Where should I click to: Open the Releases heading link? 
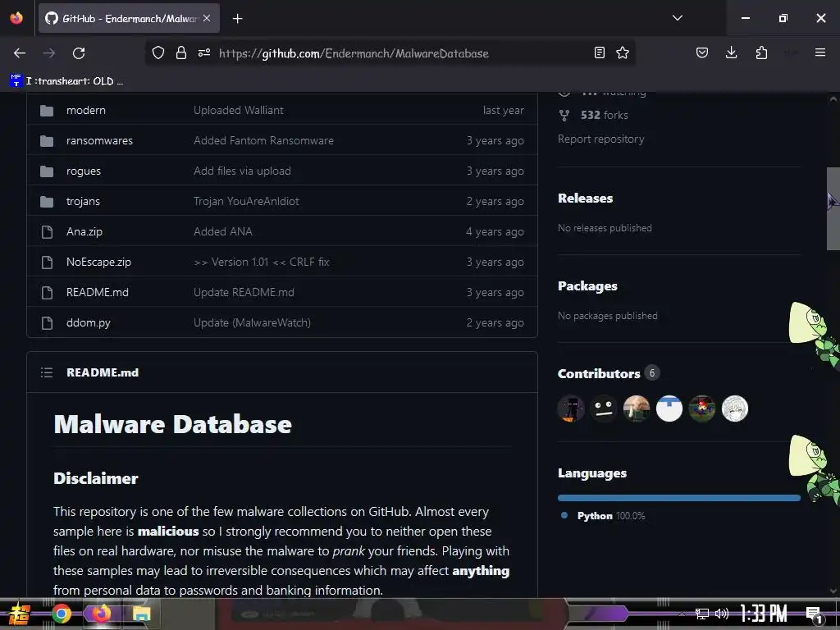[x=585, y=199]
